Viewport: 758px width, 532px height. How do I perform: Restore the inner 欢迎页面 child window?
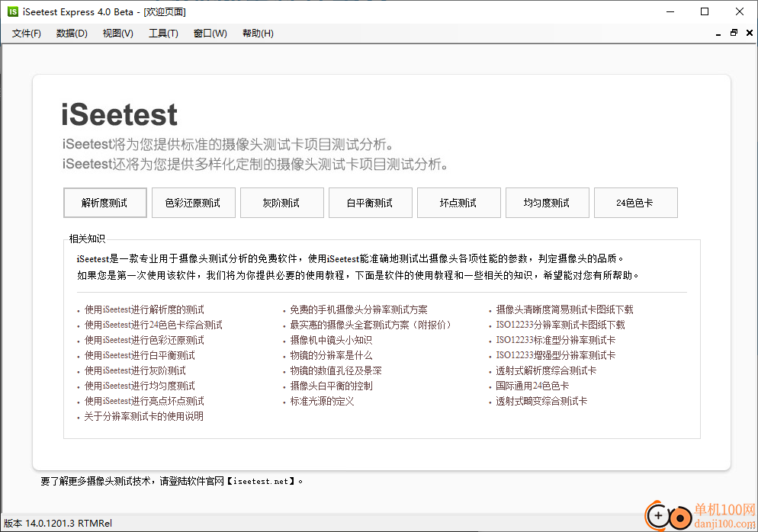pyautogui.click(x=734, y=33)
